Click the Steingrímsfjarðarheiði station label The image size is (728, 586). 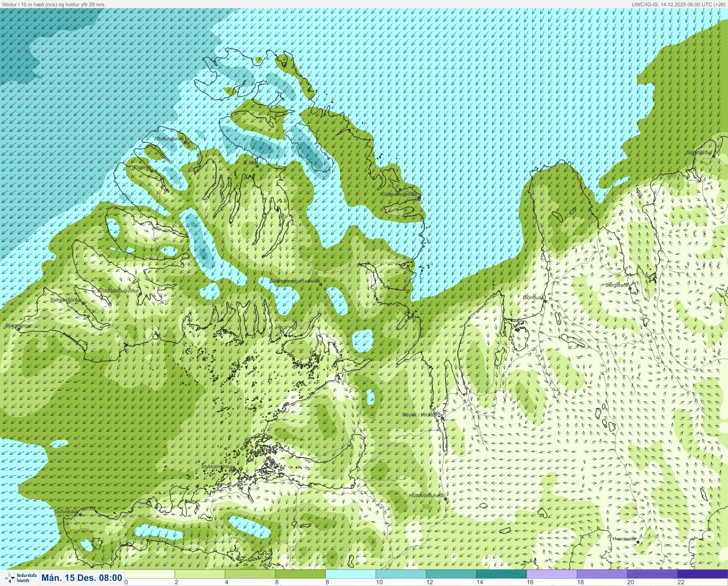[x=295, y=280]
